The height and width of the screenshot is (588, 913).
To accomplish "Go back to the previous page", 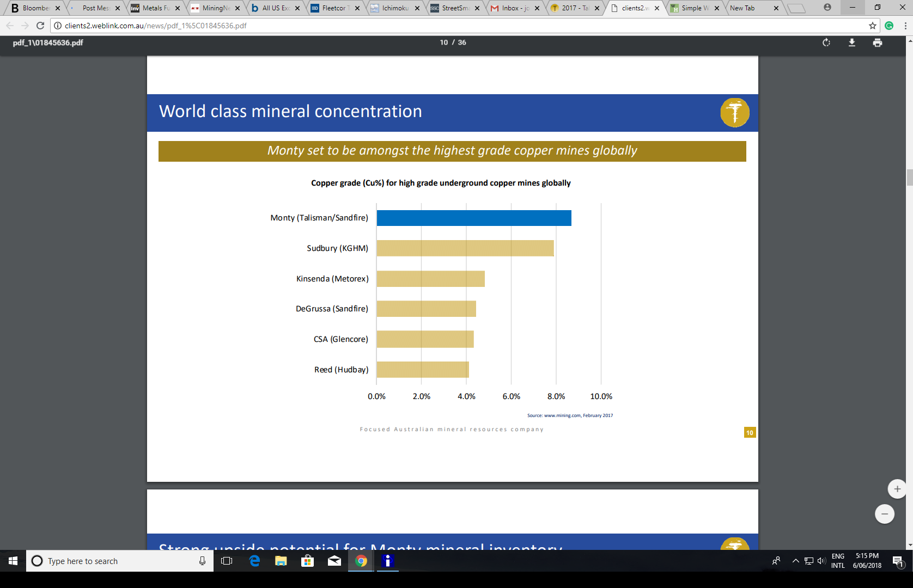I will pos(10,26).
